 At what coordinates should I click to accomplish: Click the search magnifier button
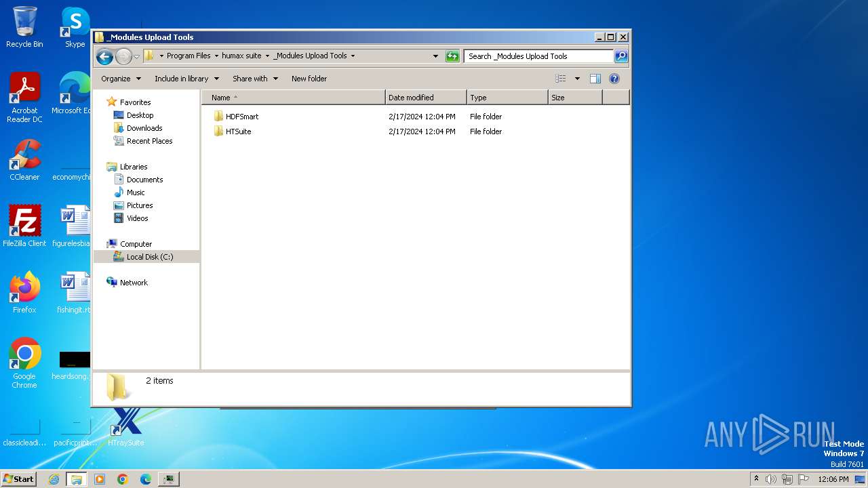pyautogui.click(x=621, y=56)
